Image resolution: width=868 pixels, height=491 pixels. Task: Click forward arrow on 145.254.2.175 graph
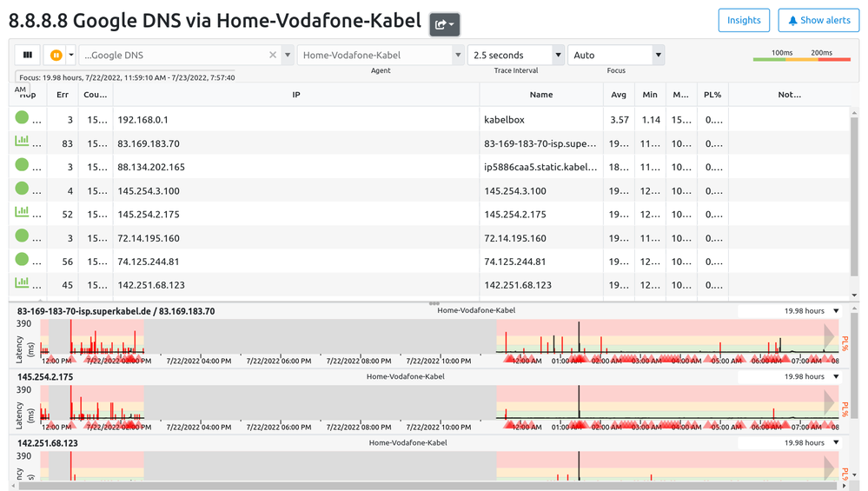[829, 402]
